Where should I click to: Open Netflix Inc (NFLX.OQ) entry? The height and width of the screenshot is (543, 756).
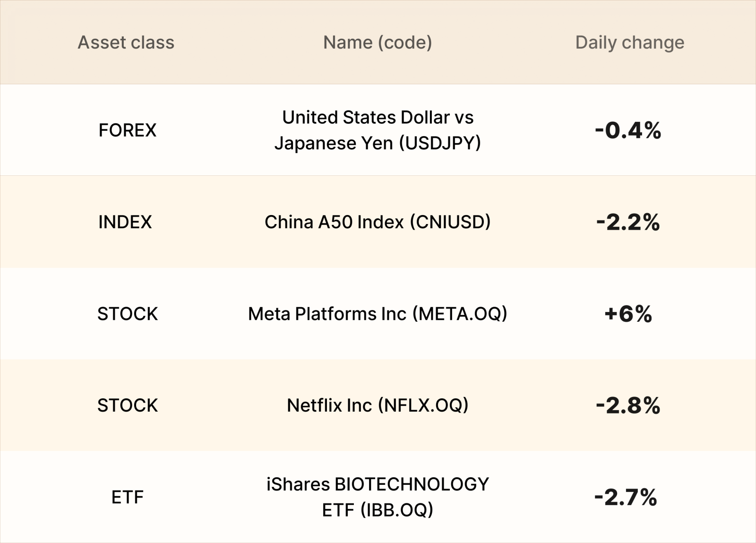pos(378,405)
